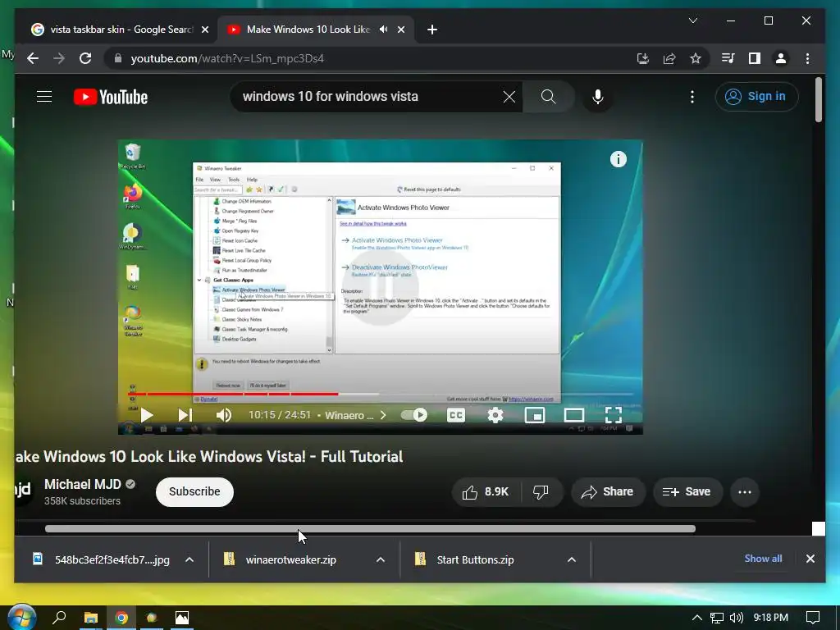
Task: Close the YouTube tab
Action: pos(400,30)
